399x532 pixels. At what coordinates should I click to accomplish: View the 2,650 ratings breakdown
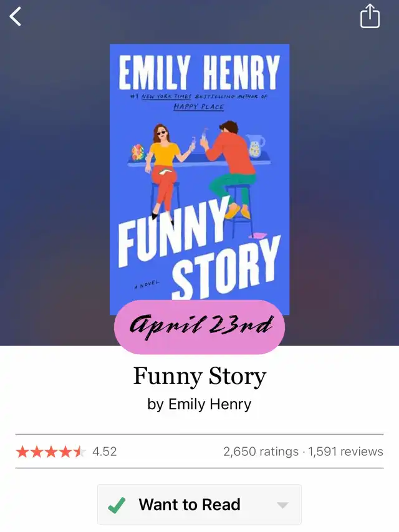pos(261,452)
